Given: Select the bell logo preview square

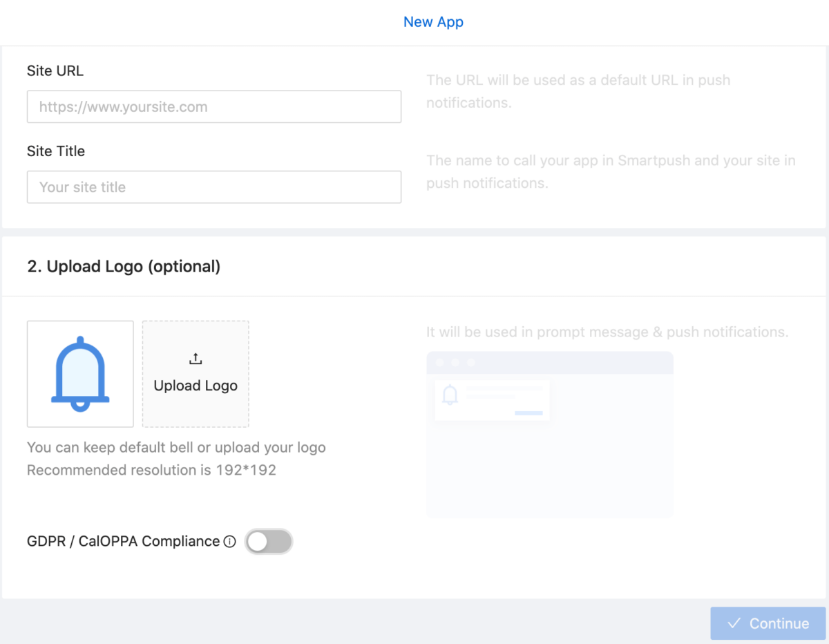Looking at the screenshot, I should point(80,374).
